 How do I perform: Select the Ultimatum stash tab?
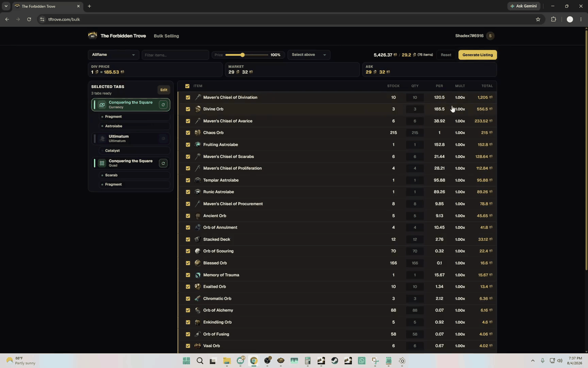point(131,139)
